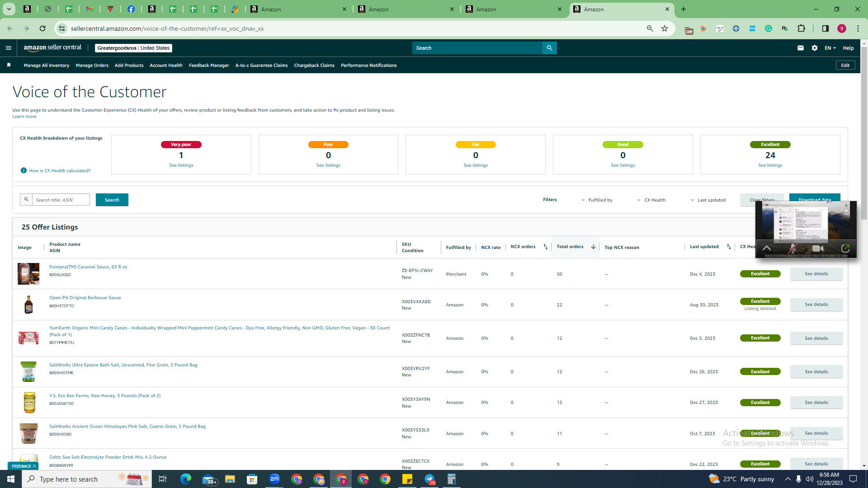Click the bookmark flag icon beside Manage All Inventory
Image resolution: width=868 pixels, height=488 pixels.
(x=9, y=65)
